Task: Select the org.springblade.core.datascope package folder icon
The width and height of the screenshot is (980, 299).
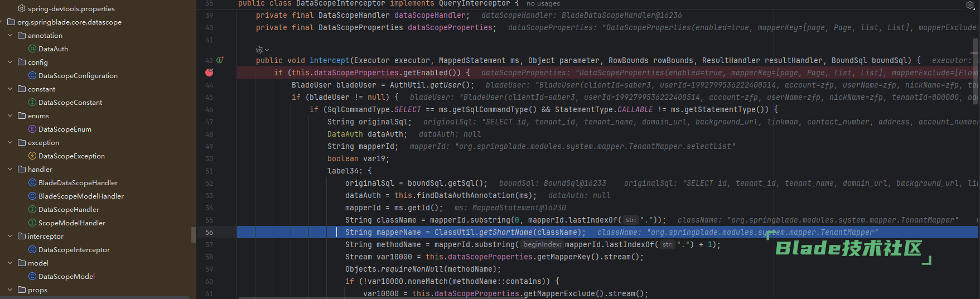Action: pos(11,22)
